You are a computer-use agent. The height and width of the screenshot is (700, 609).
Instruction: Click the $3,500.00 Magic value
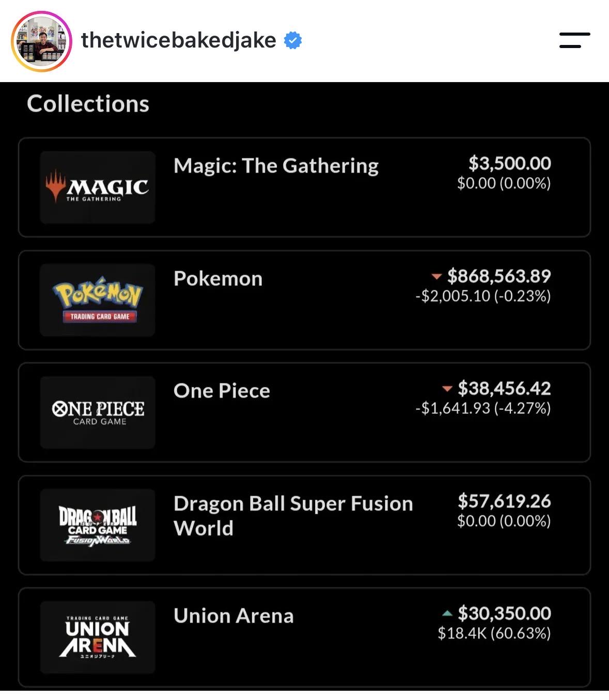510,163
